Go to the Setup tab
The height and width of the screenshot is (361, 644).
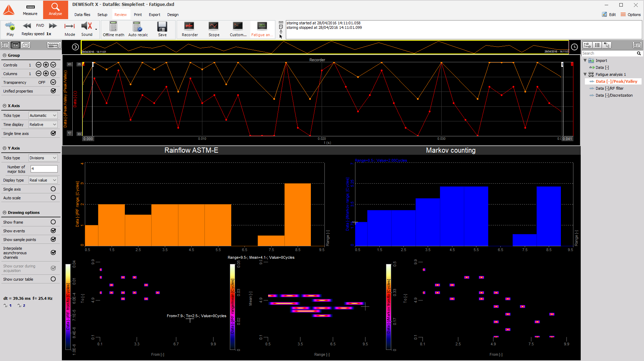[x=102, y=15]
